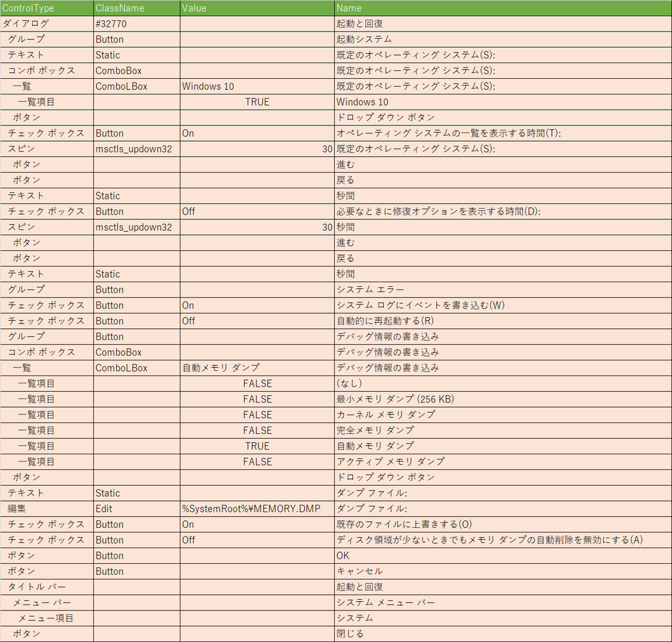Select the システム エラー name cell

tap(503, 289)
